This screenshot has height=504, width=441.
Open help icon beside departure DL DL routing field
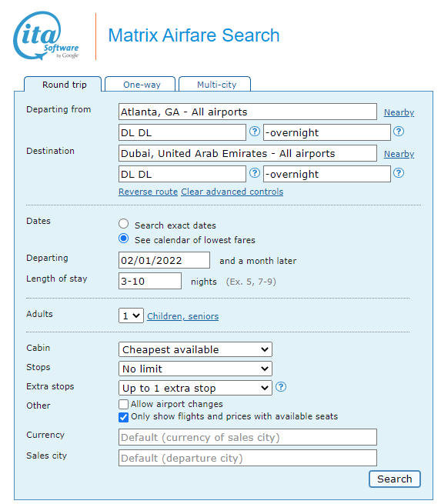coord(255,132)
